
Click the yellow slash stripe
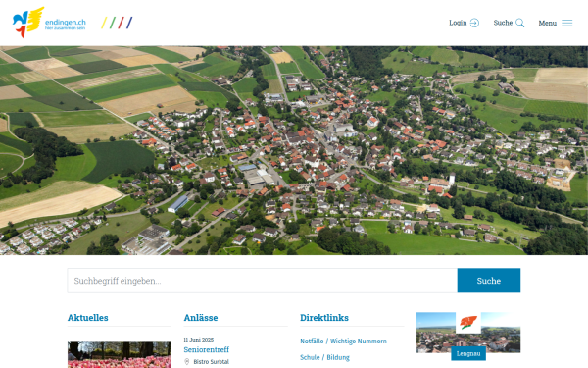(104, 23)
